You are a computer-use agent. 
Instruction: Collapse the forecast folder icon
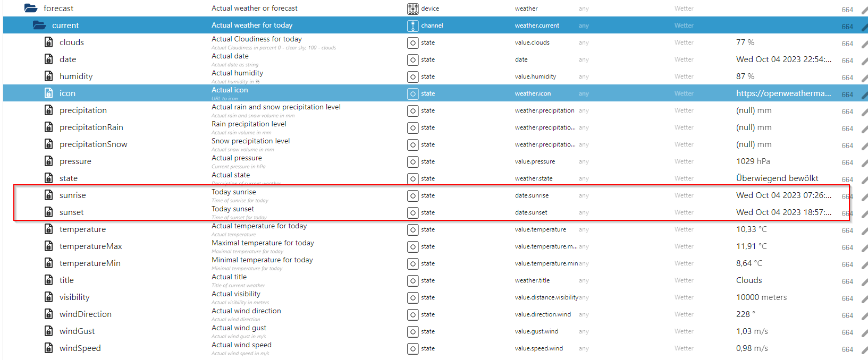(31, 8)
